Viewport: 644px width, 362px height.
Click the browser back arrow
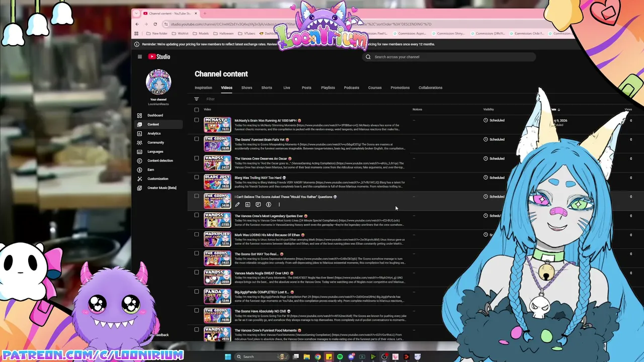pos(137,24)
